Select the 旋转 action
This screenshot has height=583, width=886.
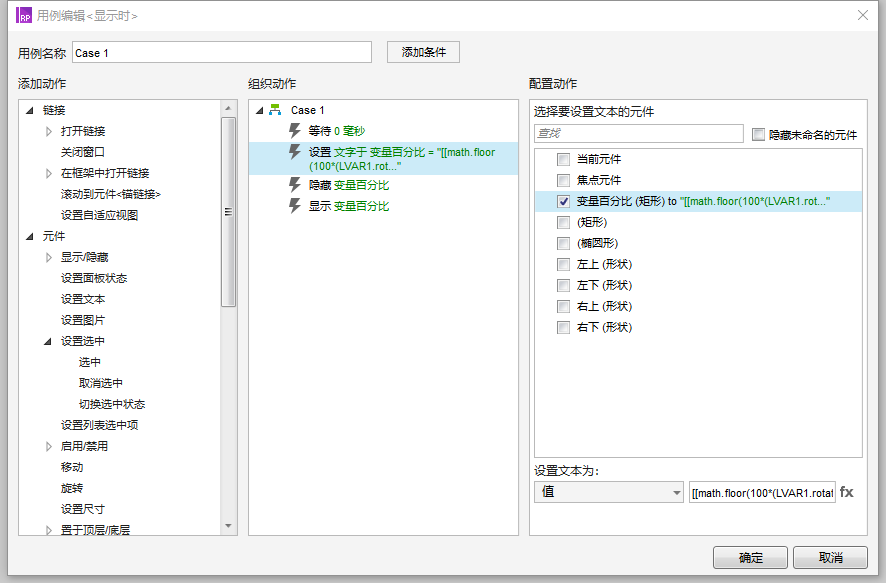point(72,488)
